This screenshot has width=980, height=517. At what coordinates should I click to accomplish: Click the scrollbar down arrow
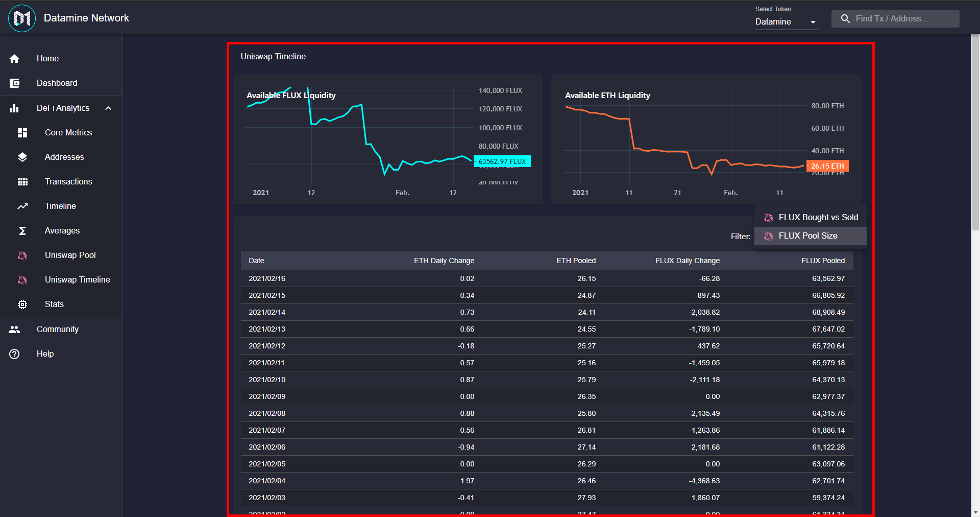click(x=975, y=512)
